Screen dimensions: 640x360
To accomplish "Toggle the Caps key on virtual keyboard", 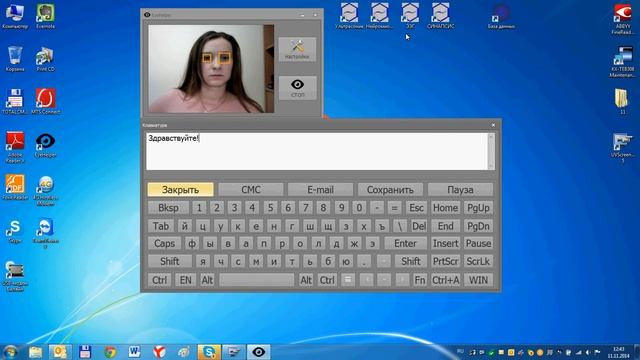I will tap(164, 244).
